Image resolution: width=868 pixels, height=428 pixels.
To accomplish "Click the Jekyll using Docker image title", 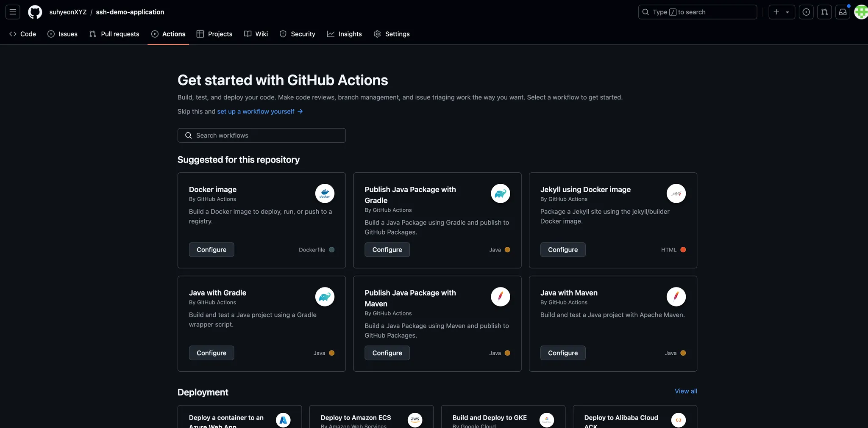I will [585, 189].
